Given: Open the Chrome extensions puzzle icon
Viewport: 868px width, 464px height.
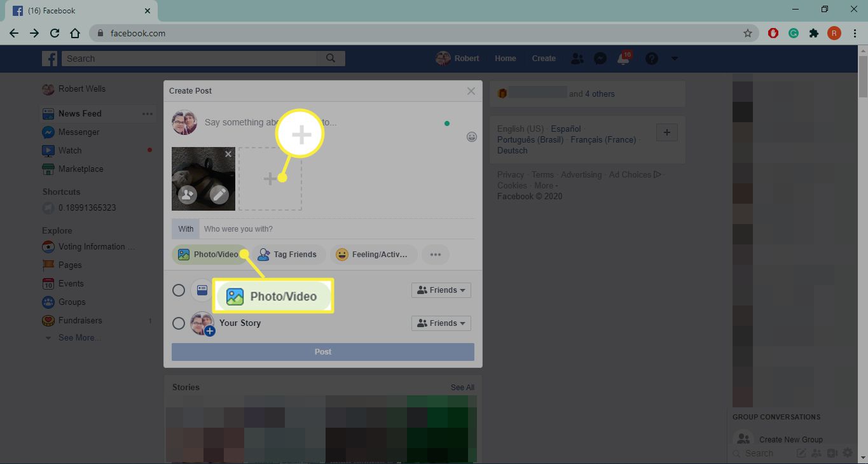Looking at the screenshot, I should click(x=814, y=33).
